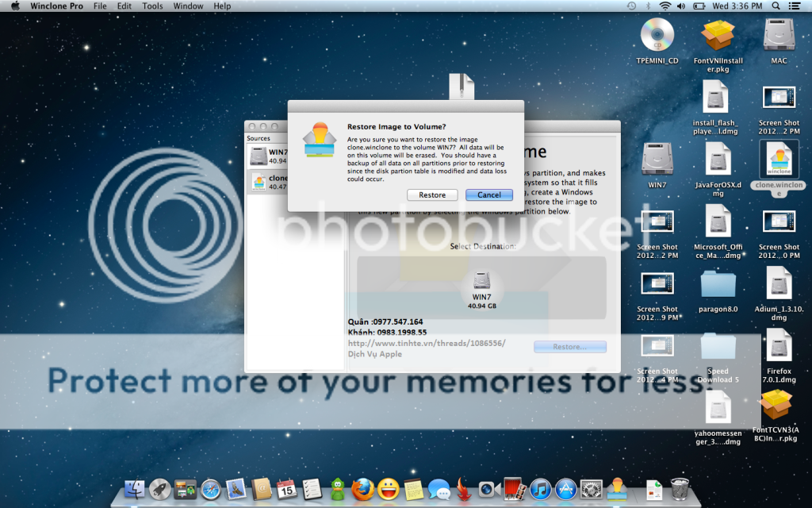Open the Tools menu
Screen dimensions: 812x508
152,6
